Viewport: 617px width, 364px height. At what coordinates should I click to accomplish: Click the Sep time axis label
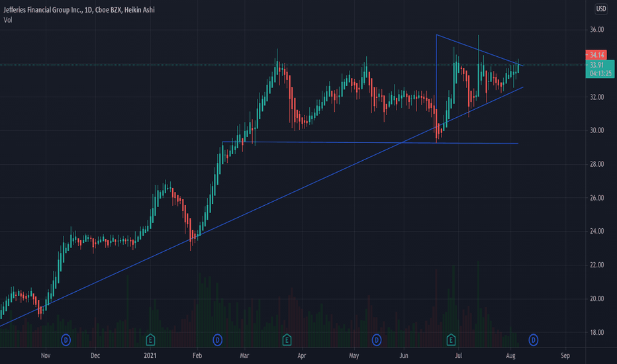[565, 356]
